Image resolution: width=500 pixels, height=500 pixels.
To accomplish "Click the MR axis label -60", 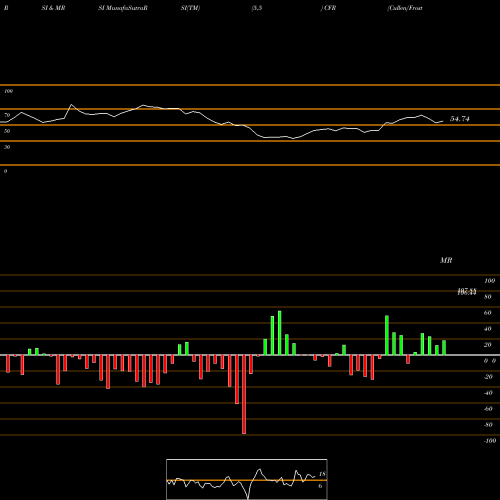I will tap(488, 409).
